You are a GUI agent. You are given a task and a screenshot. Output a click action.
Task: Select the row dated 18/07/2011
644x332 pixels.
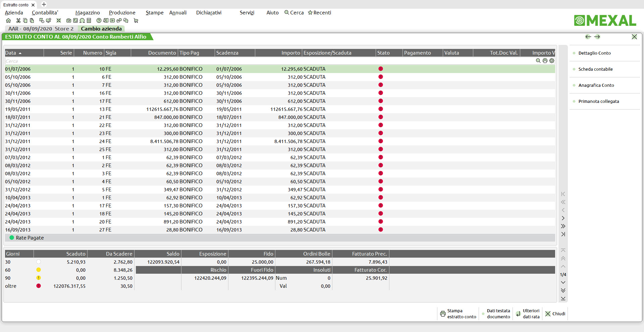280,117
